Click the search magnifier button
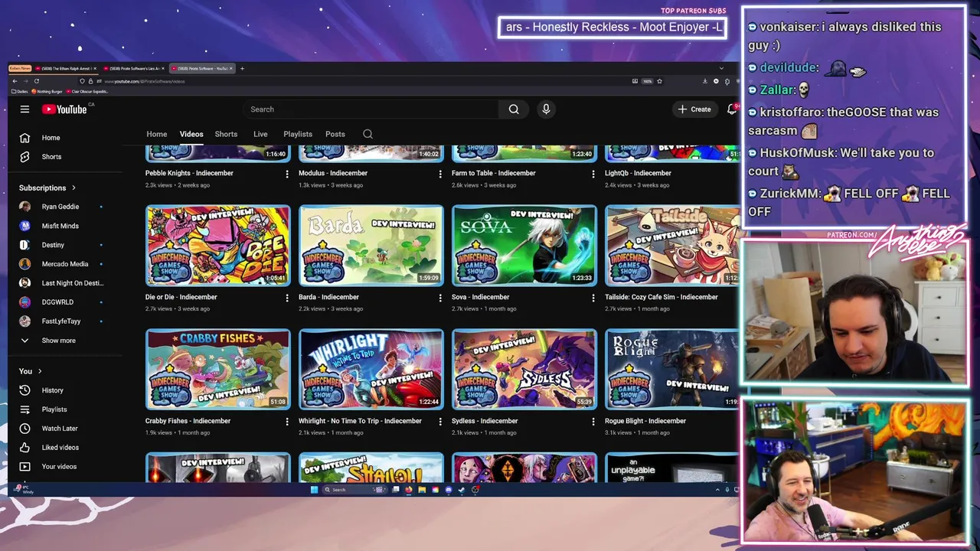The height and width of the screenshot is (551, 980). tap(514, 109)
